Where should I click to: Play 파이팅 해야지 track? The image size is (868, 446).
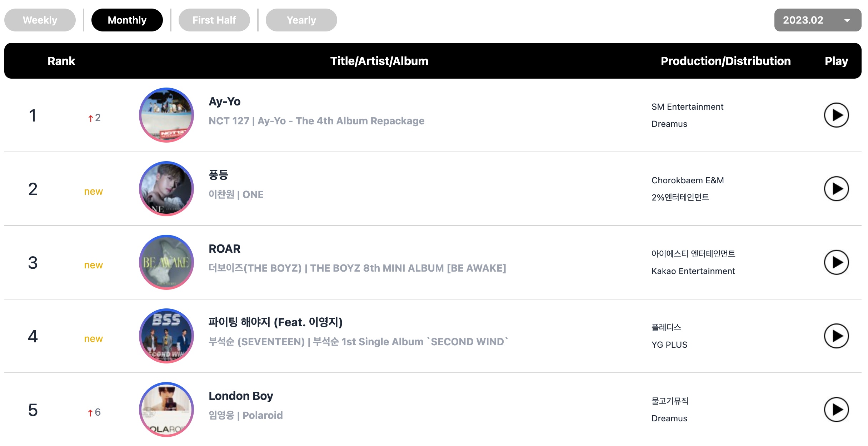(x=836, y=336)
